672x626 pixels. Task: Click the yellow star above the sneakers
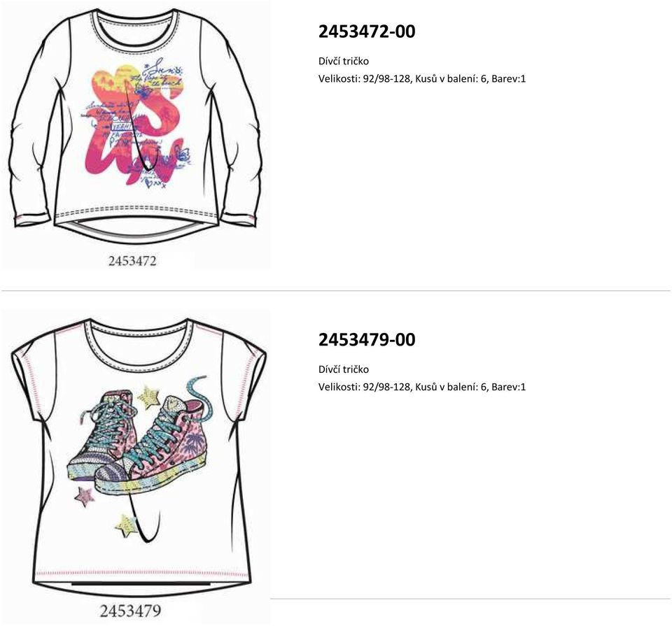point(148,397)
